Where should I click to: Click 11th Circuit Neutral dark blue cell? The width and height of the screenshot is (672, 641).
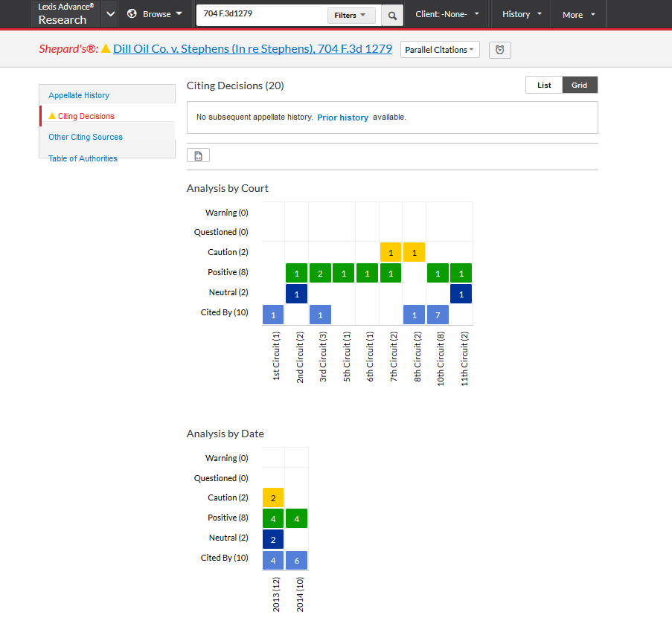pos(461,294)
